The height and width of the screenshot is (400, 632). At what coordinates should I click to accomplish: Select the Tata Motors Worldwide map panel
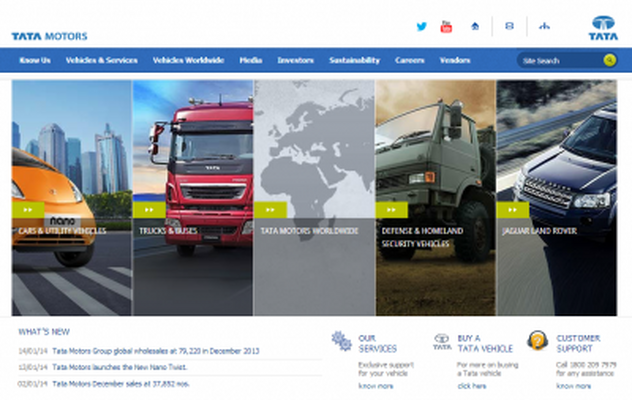click(x=314, y=198)
